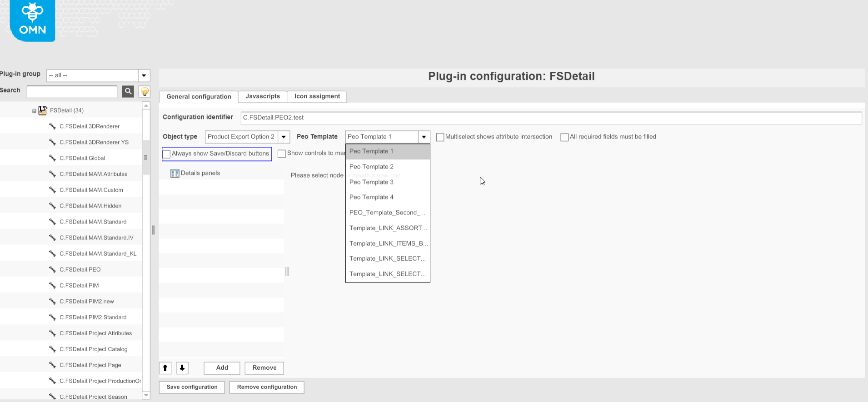
Task: Click Save configuration button
Action: tap(192, 387)
